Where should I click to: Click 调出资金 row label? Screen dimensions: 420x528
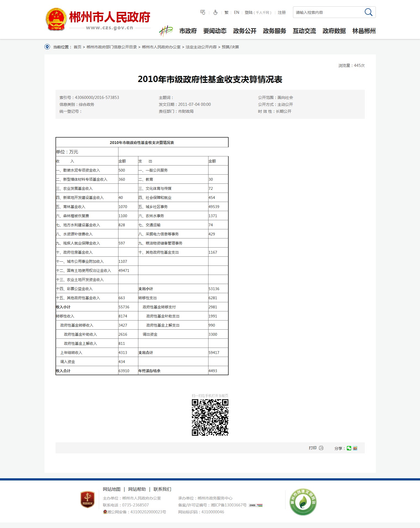coord(150,334)
